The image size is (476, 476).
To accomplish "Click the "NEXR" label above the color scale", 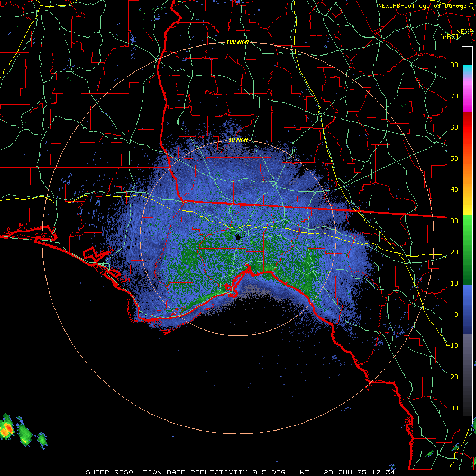I will tap(465, 32).
